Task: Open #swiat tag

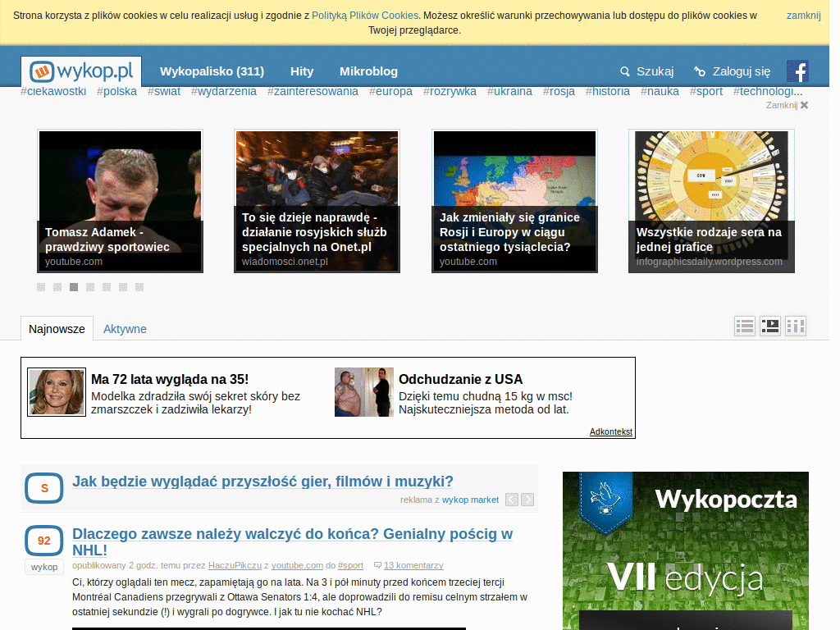Action: coord(164,92)
